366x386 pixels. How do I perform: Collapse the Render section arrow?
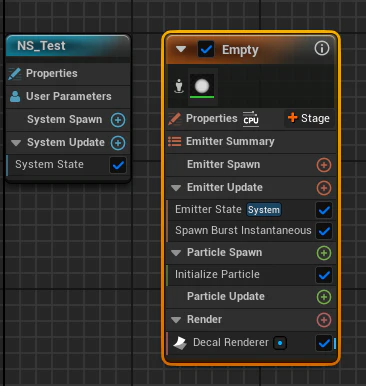click(x=176, y=320)
